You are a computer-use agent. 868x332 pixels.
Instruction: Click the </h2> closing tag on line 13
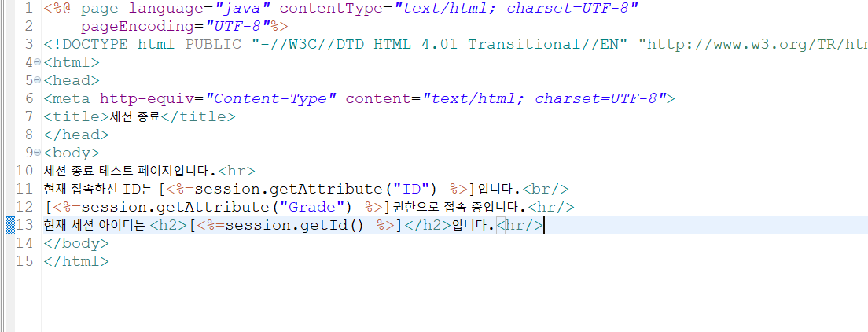[x=428, y=226]
